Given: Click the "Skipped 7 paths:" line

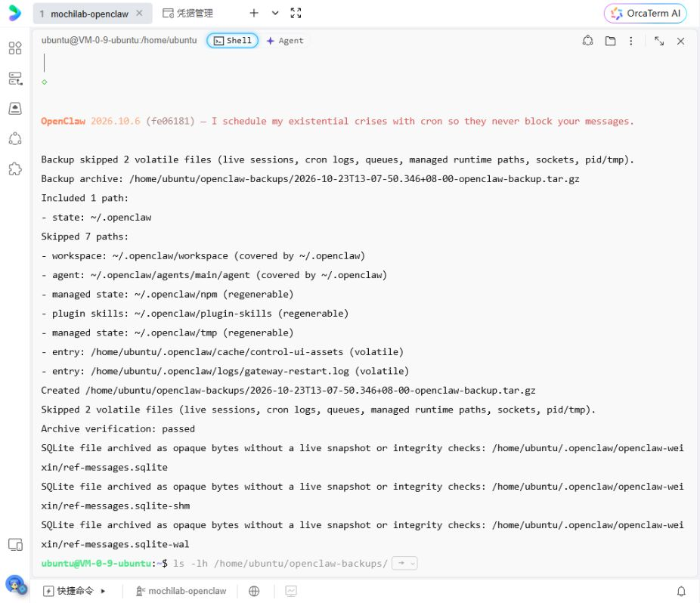Looking at the screenshot, I should pos(85,237).
